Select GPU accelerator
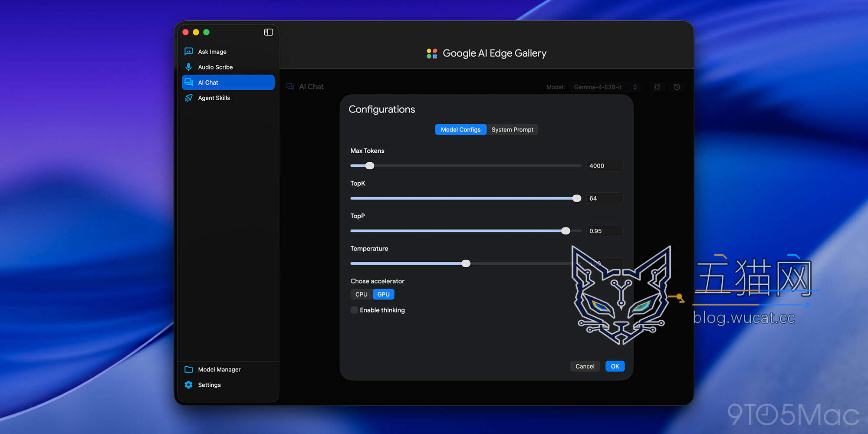 (x=384, y=294)
